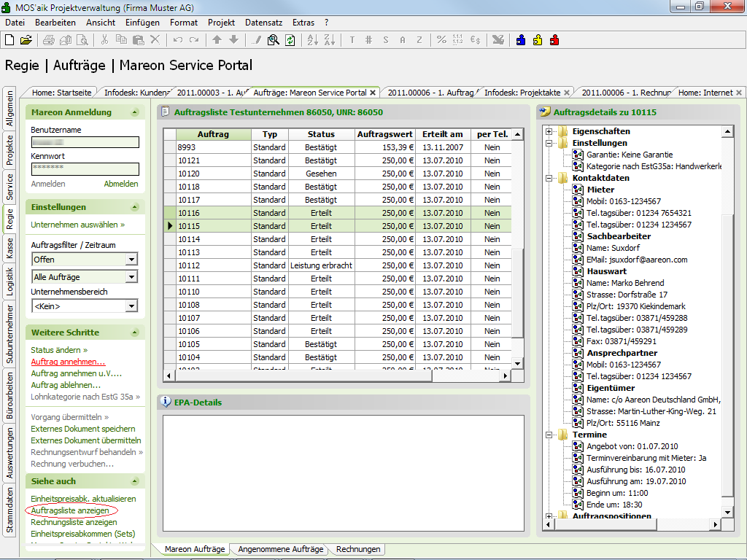Click the undo arrow icon
Image resolution: width=747 pixels, height=560 pixels.
[x=178, y=40]
